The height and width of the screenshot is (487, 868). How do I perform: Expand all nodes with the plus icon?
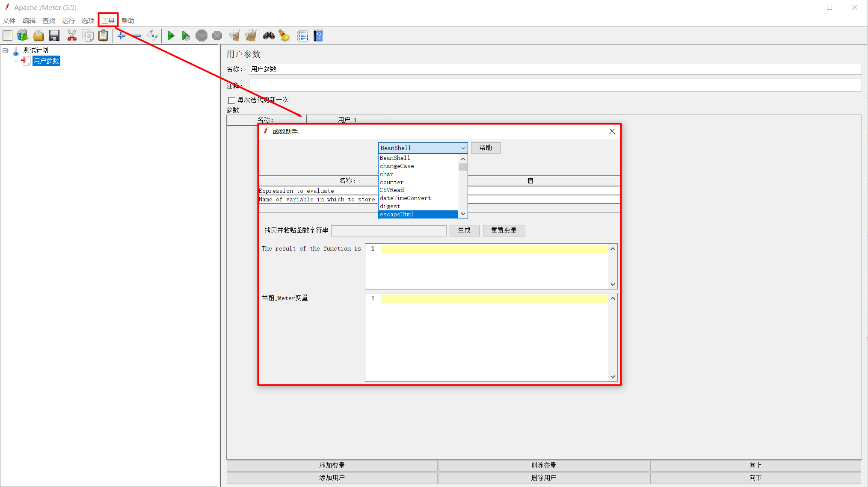(121, 36)
